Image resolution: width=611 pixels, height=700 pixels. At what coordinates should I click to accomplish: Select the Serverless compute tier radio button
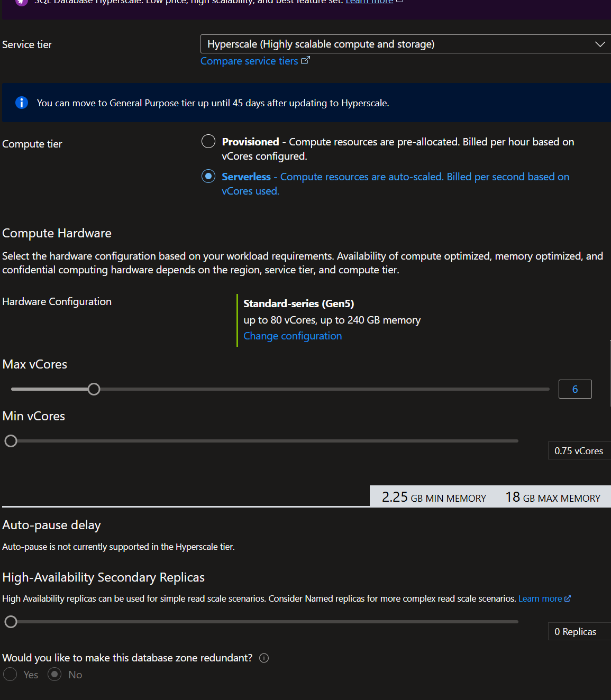coord(208,176)
